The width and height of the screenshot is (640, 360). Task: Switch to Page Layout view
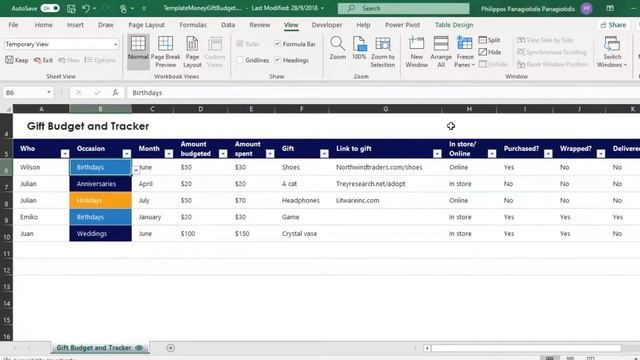coord(192,52)
